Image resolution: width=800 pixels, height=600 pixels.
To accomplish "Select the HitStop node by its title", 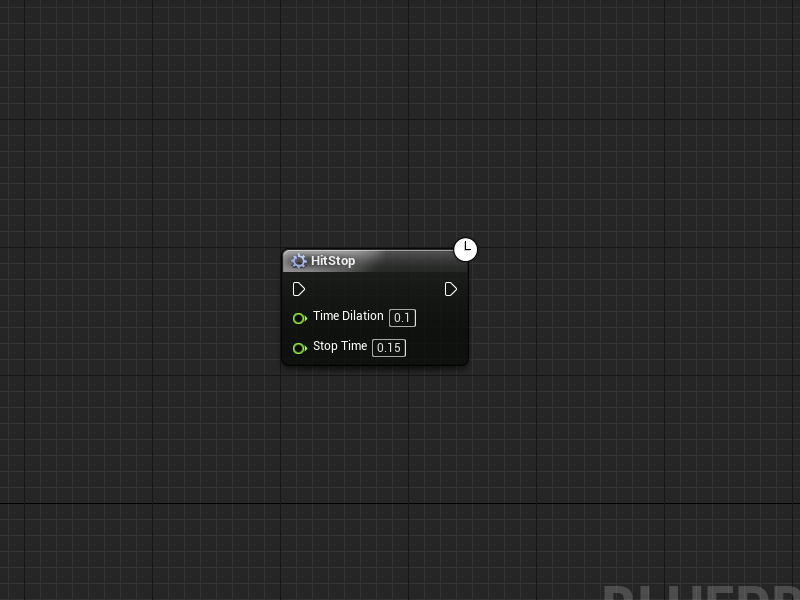I will click(x=333, y=261).
